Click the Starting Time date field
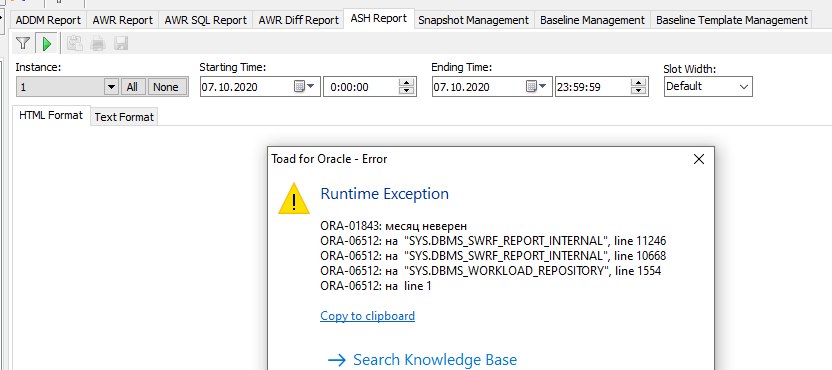 (246, 87)
